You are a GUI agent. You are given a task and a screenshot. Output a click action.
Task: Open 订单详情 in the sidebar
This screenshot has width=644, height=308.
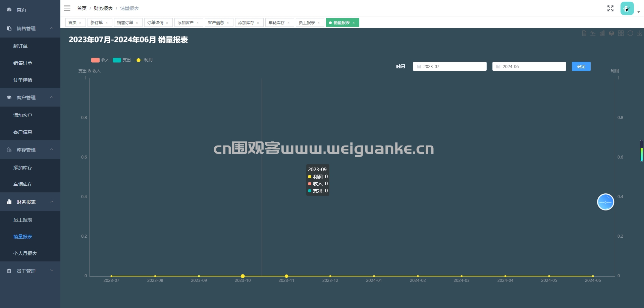point(30,80)
